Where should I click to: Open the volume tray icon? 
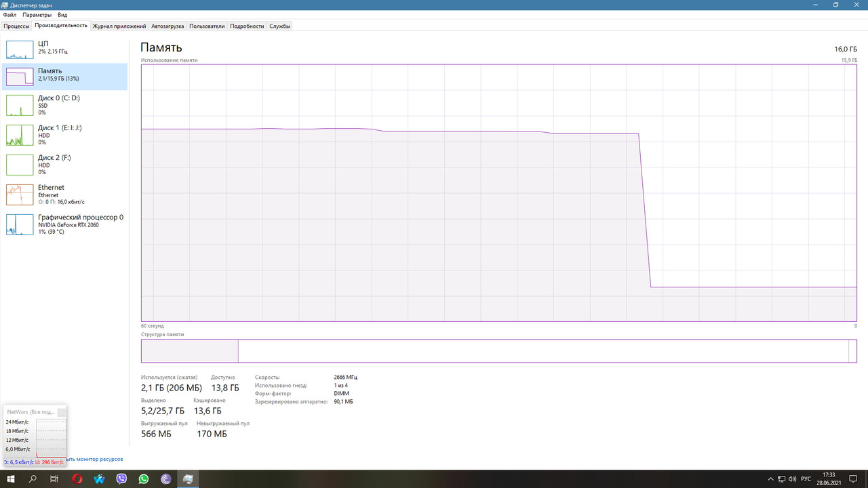pos(793,479)
